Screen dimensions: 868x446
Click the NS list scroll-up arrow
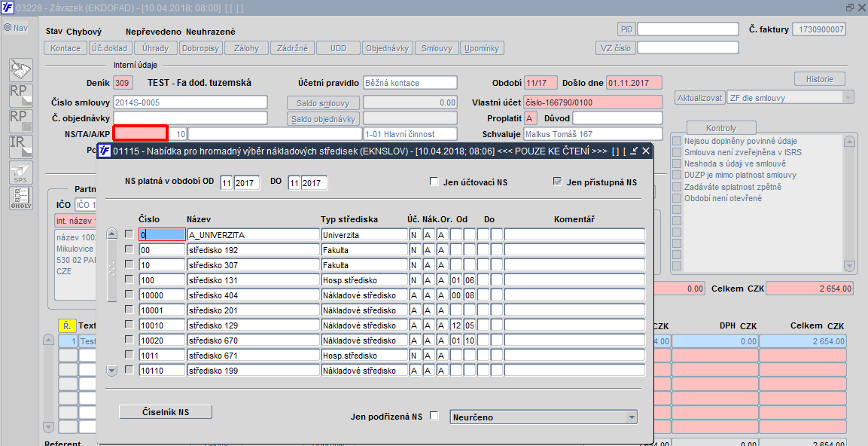coord(112,234)
